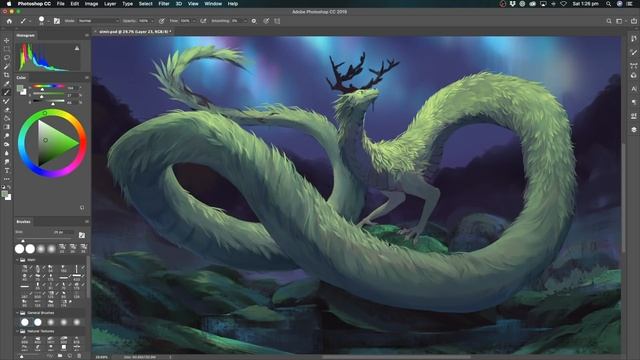The image size is (640, 360).
Task: Open tool preset picker arrow beside brush icon
Action: (29, 21)
